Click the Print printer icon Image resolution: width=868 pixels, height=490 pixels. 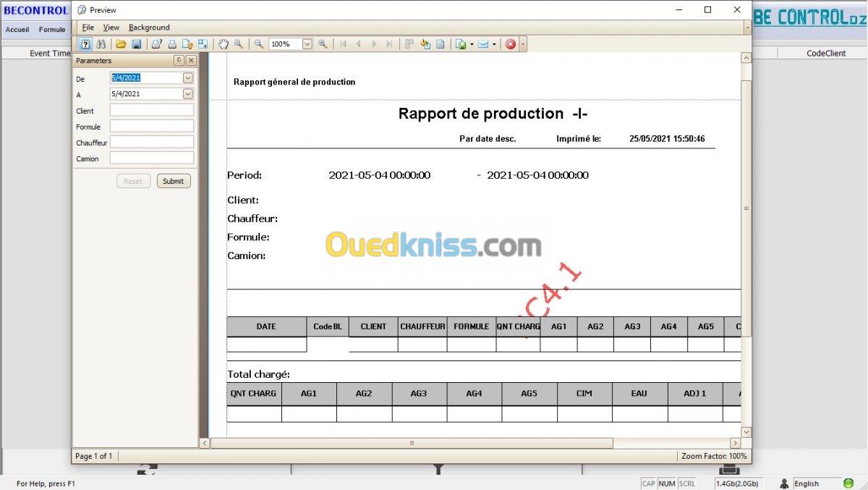click(x=172, y=44)
